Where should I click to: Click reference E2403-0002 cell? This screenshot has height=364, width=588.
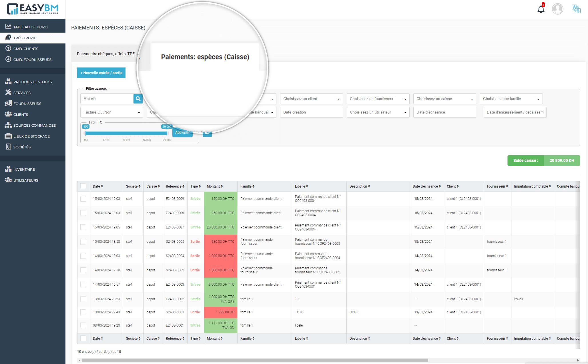click(175, 299)
